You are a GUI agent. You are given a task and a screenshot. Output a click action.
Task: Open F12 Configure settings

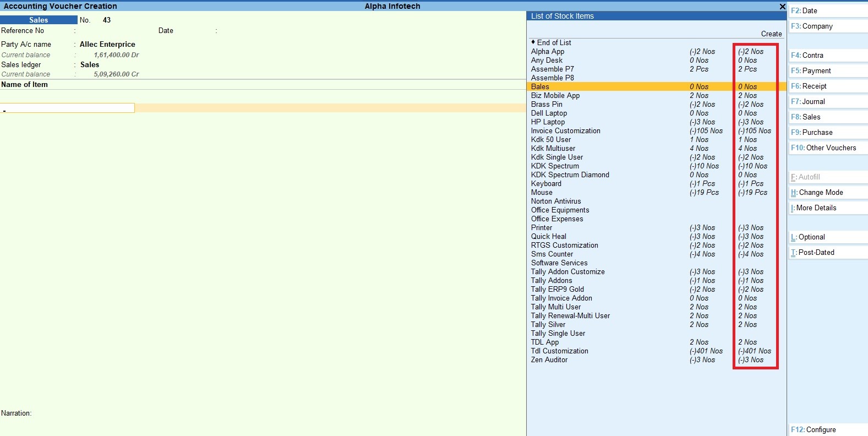[813, 429]
